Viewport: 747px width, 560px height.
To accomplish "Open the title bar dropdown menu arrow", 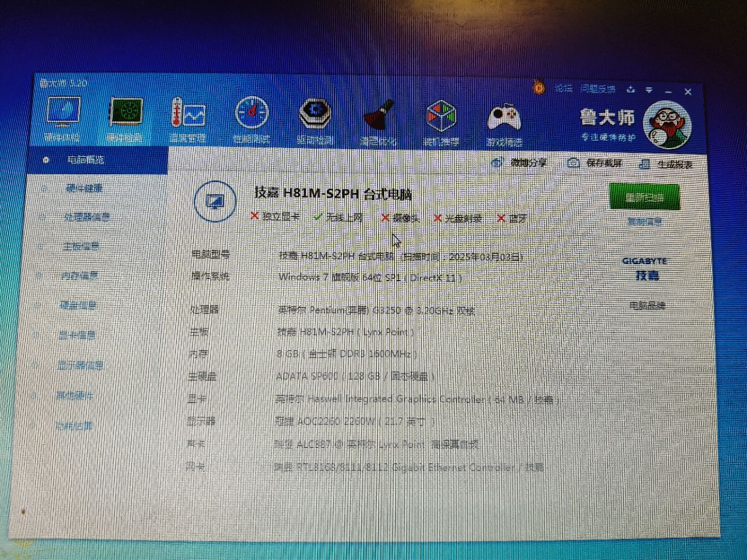I will (x=649, y=90).
